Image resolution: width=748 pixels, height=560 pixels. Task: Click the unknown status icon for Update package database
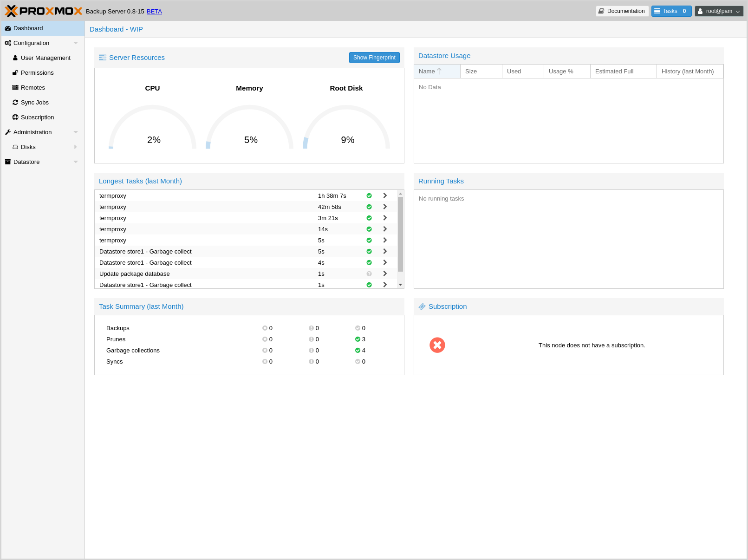point(369,274)
